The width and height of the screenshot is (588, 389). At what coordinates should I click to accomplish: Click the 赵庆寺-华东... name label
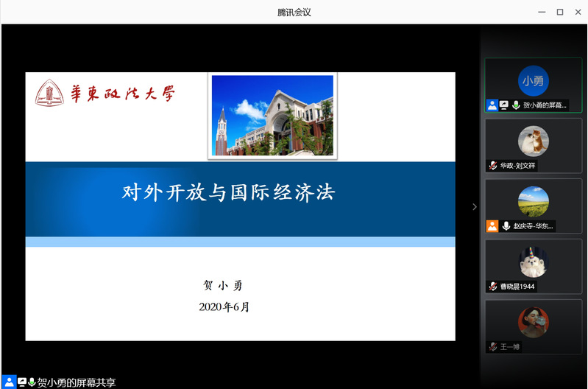533,226
